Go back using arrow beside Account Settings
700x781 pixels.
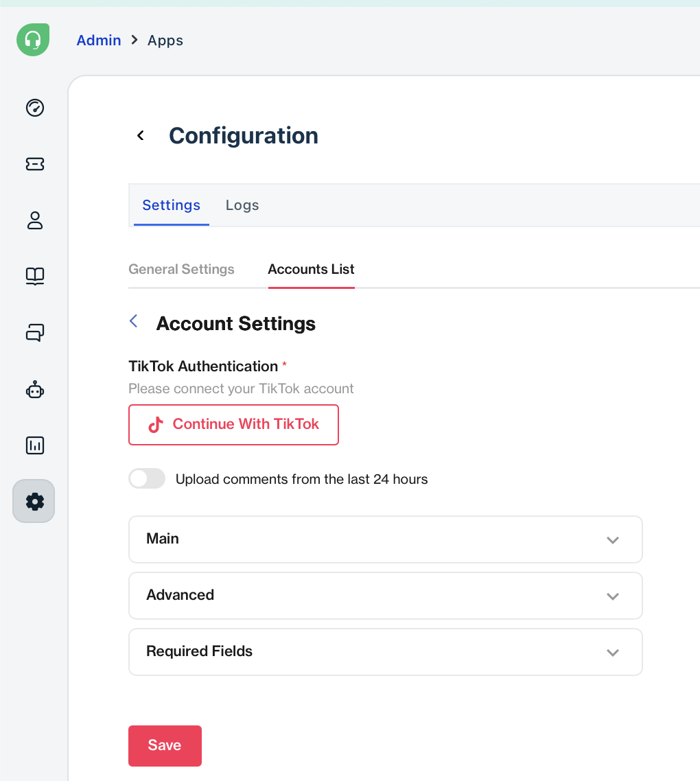134,320
